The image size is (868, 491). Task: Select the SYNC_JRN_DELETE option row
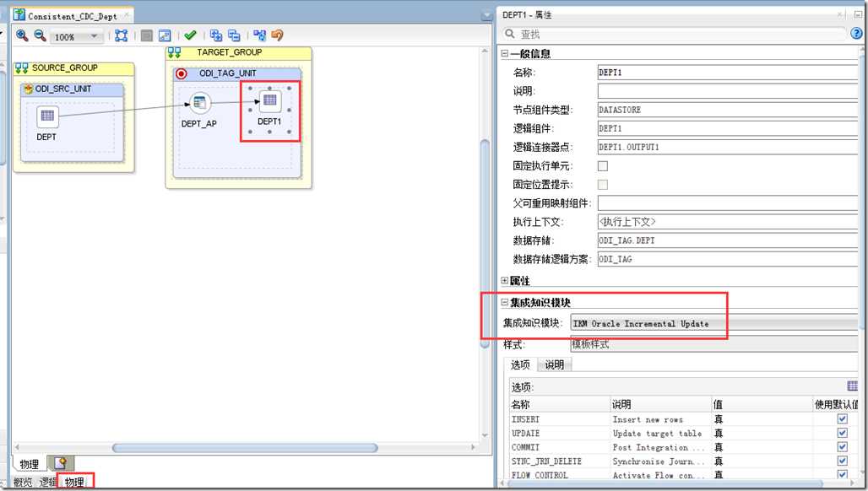pyautogui.click(x=683, y=461)
